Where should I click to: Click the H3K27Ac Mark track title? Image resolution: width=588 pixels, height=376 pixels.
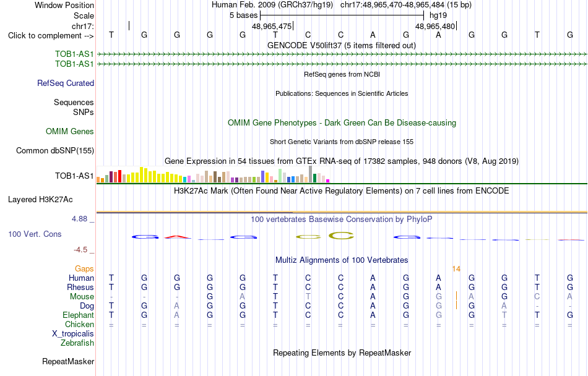(x=341, y=190)
